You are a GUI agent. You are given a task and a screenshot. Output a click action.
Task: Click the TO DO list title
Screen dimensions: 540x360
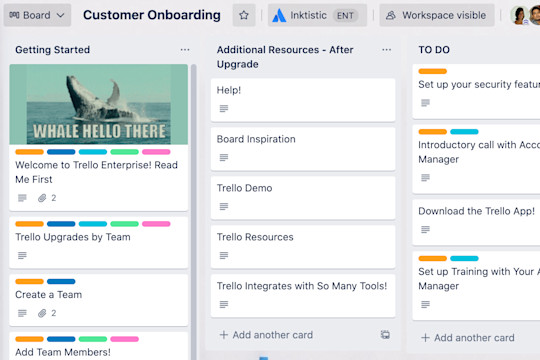click(x=434, y=50)
